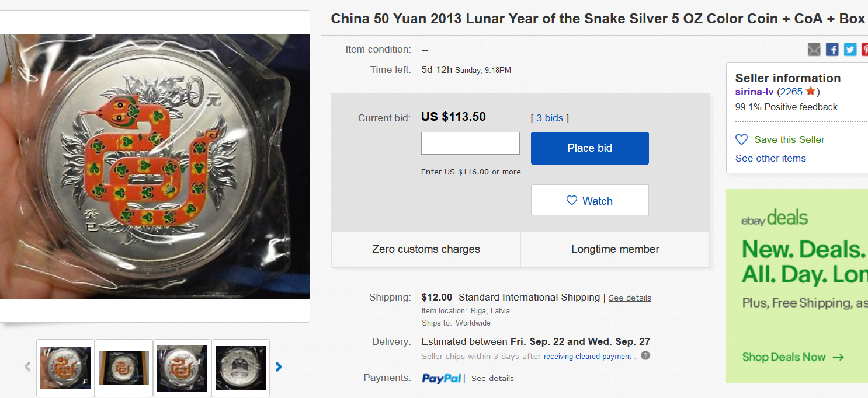Show next thumbnails with blue arrow
Viewport: 868px width, 398px height.
pyautogui.click(x=279, y=367)
